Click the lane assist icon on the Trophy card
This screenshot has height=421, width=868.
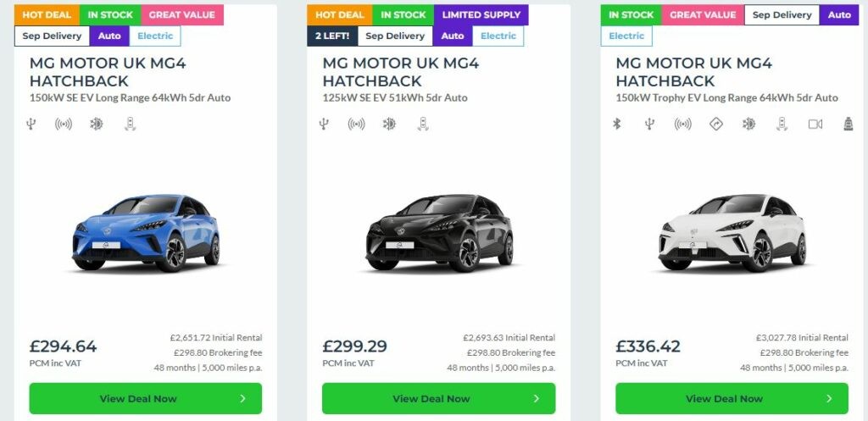pos(782,125)
